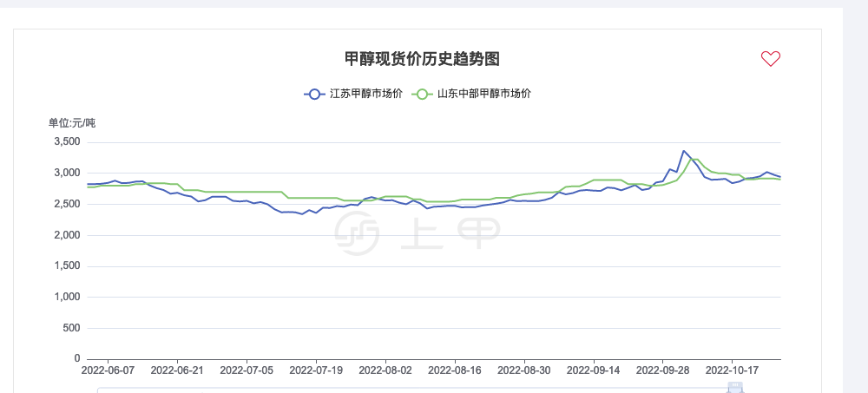The height and width of the screenshot is (393, 868).
Task: Click the 2,500 y-axis label
Action: 67,204
